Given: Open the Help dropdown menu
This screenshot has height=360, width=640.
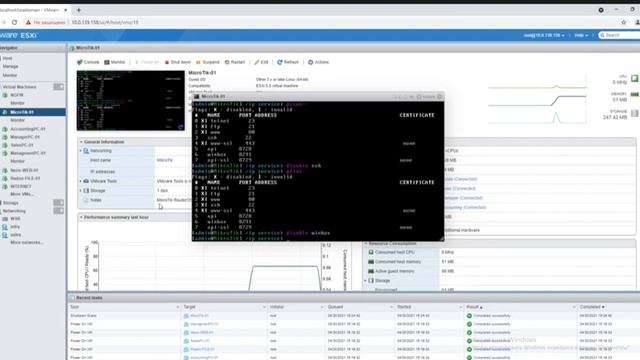Looking at the screenshot, I should (x=581, y=36).
